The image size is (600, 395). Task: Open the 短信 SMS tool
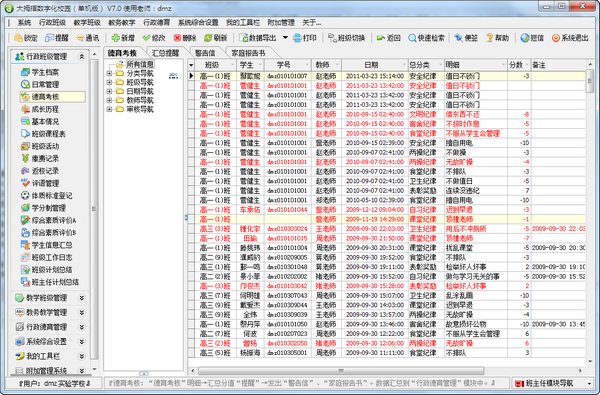point(532,38)
